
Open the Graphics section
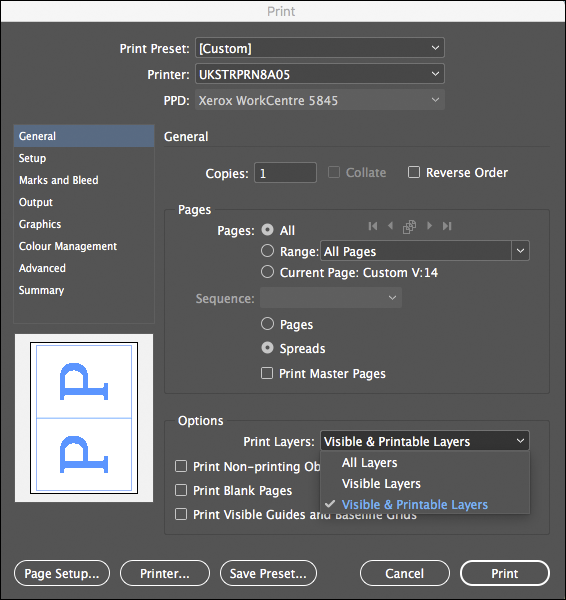coord(84,224)
